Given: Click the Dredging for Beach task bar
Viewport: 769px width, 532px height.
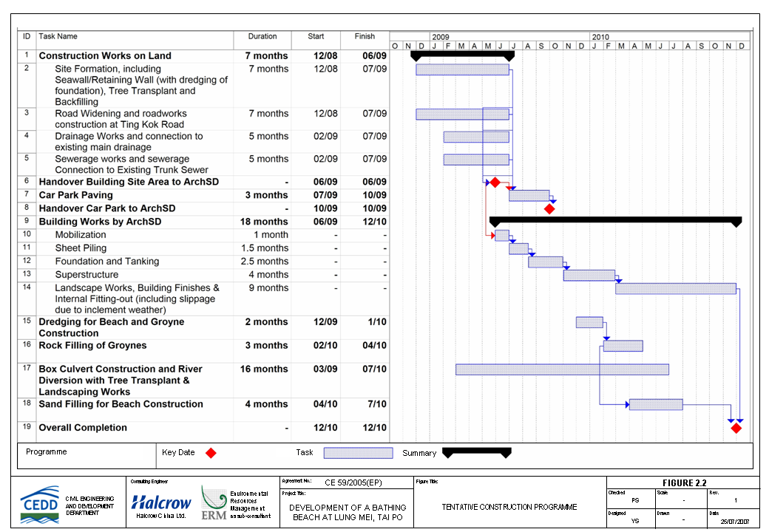Looking at the screenshot, I should (589, 322).
